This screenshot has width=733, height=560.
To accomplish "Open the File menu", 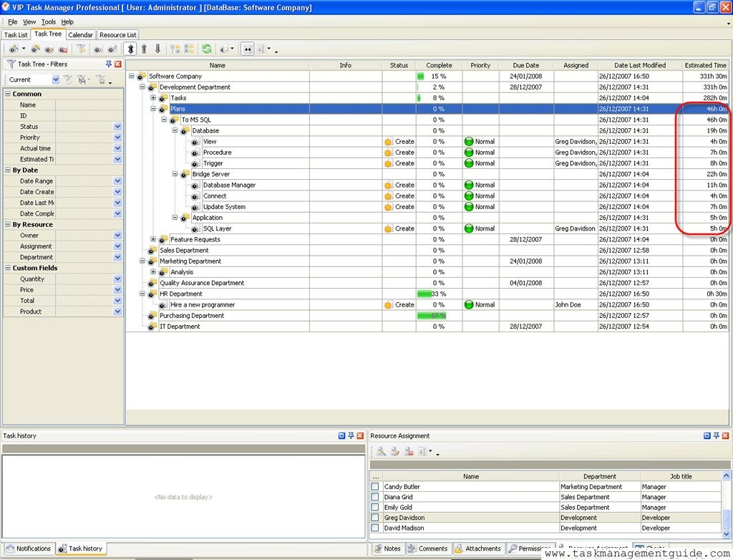I will (x=13, y=22).
